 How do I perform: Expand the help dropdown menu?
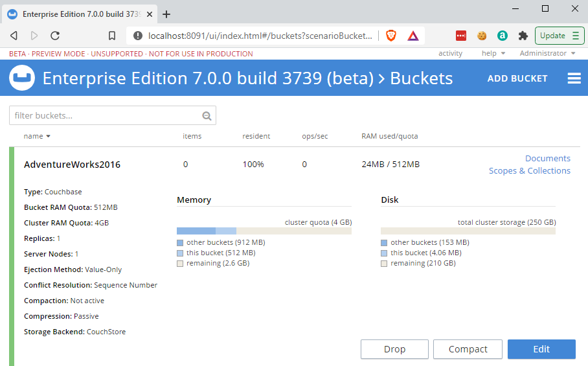pyautogui.click(x=493, y=53)
